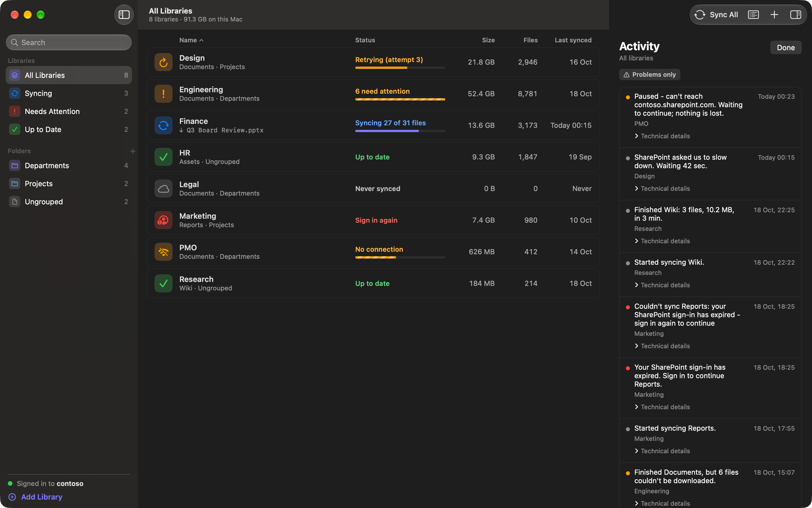Image resolution: width=812 pixels, height=508 pixels.
Task: Expand Technical details for Couldn't sync Reports
Action: [662, 346]
